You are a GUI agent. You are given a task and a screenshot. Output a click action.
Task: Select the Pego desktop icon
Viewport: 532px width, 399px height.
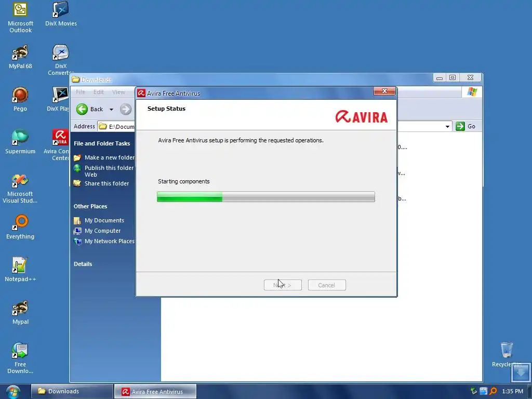20,99
